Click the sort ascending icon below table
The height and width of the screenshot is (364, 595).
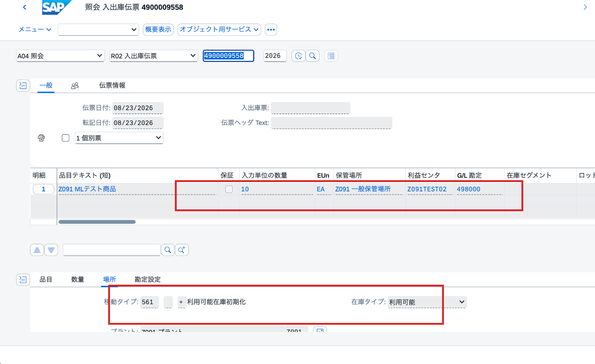(37, 250)
